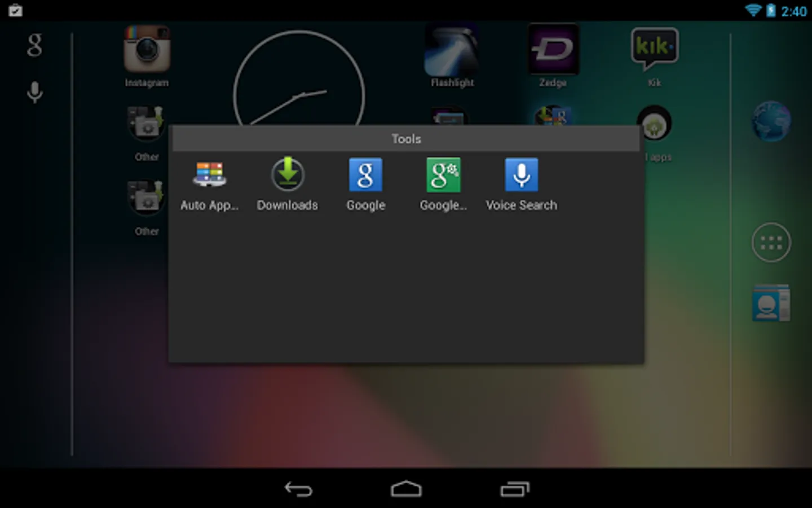Tap the Recent apps navigation button
Image resolution: width=812 pixels, height=508 pixels.
[x=515, y=489]
